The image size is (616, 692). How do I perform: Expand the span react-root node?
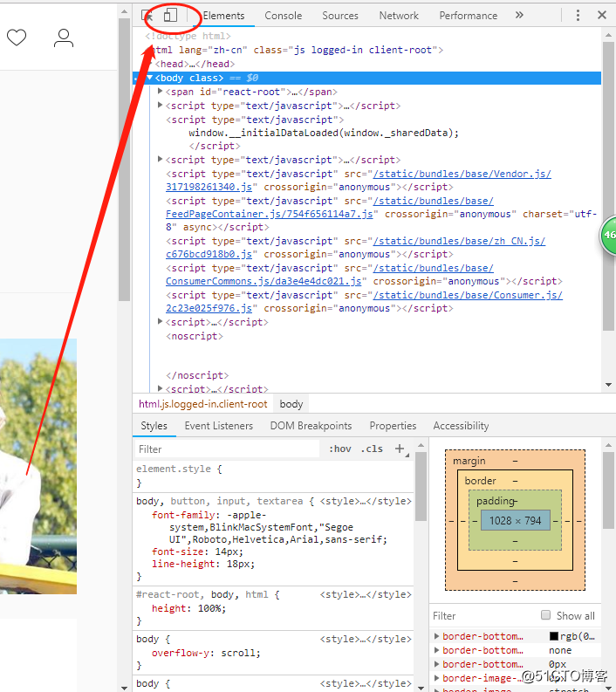161,91
